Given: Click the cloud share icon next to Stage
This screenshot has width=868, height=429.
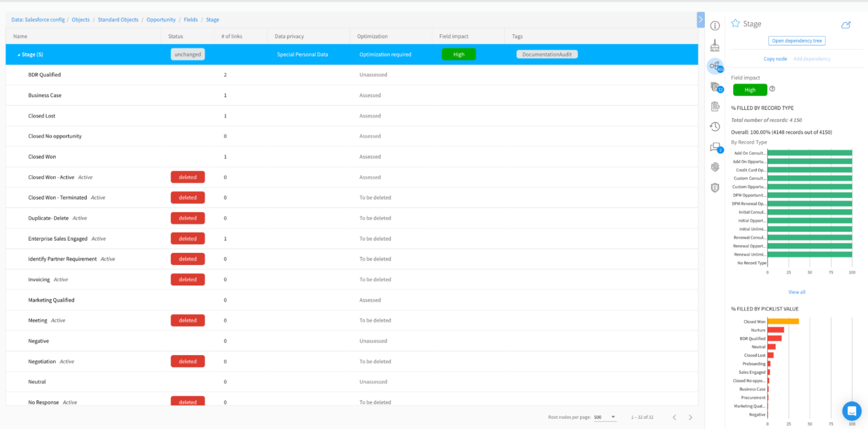Looking at the screenshot, I should tap(846, 25).
